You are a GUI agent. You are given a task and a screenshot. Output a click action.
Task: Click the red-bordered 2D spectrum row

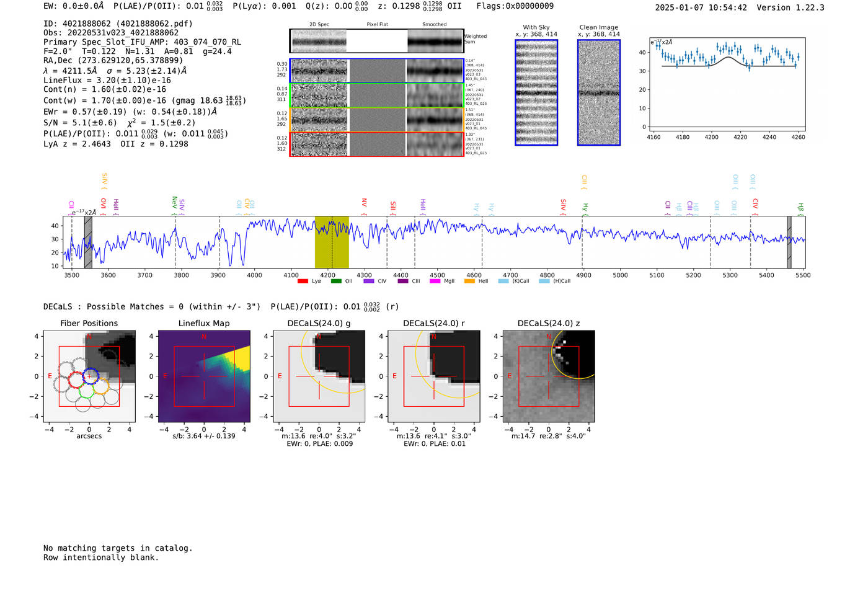(376, 144)
